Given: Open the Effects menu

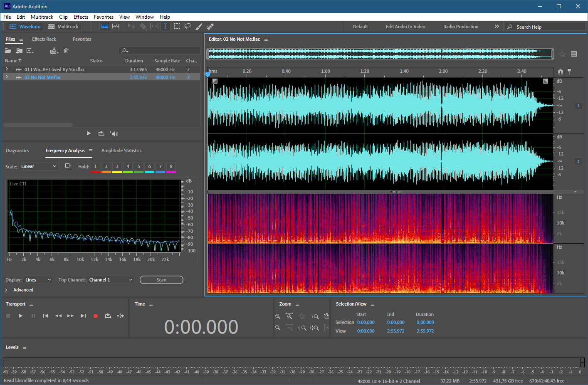Looking at the screenshot, I should tap(81, 17).
